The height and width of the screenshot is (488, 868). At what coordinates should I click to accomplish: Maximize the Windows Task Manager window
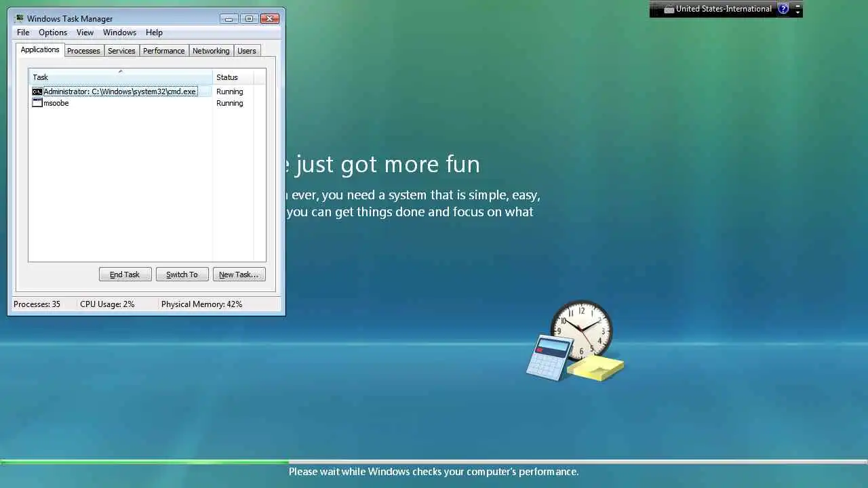point(249,18)
